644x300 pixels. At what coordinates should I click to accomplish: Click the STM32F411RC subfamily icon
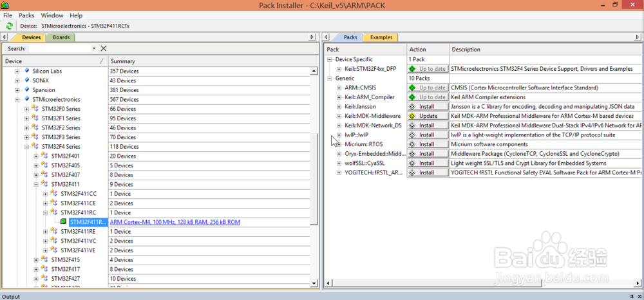54,212
